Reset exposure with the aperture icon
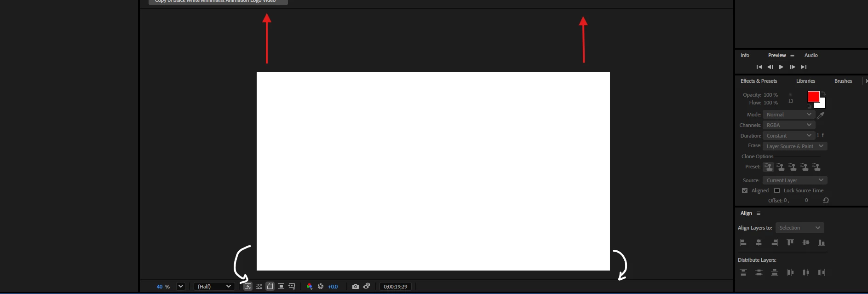 pos(321,287)
